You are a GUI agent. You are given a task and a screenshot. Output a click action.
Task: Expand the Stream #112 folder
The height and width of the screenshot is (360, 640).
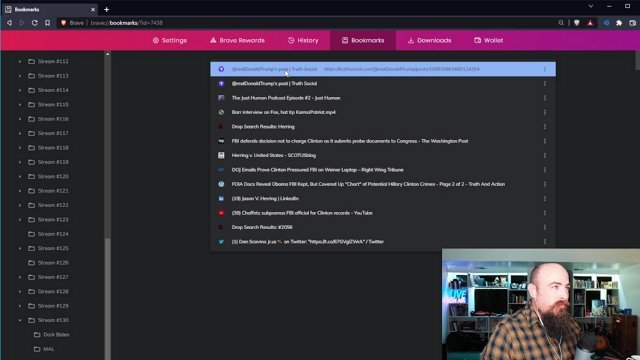[x=20, y=61]
